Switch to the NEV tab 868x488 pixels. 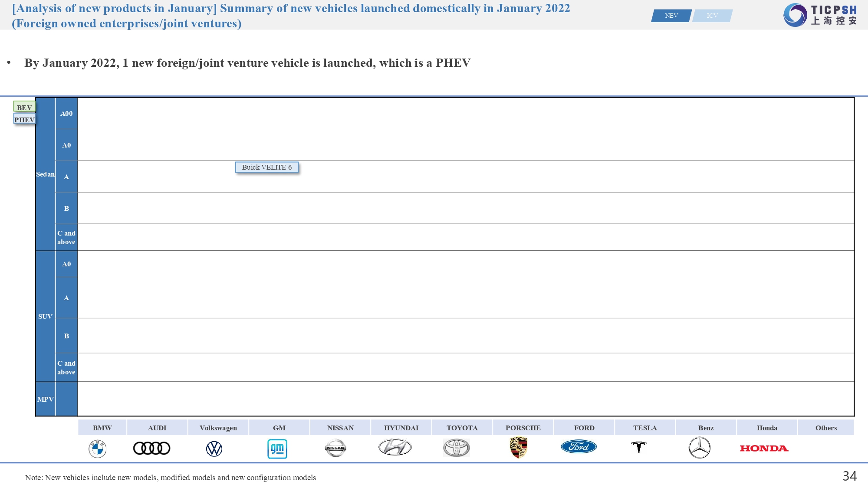[671, 16]
